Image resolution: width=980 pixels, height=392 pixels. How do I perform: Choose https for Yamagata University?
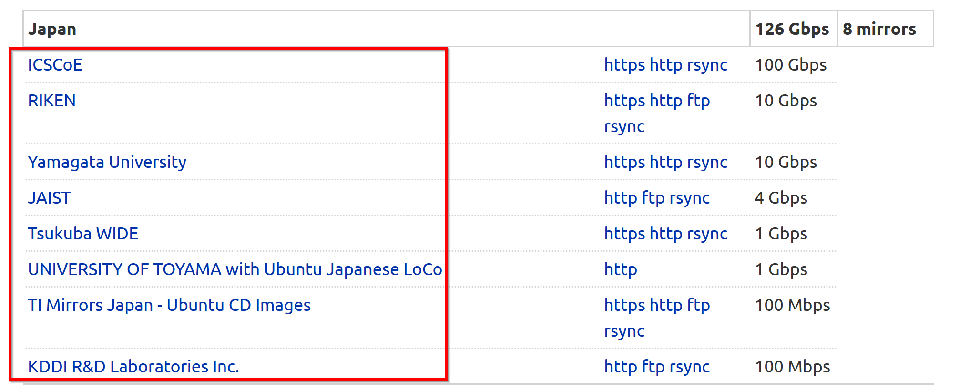tap(624, 162)
